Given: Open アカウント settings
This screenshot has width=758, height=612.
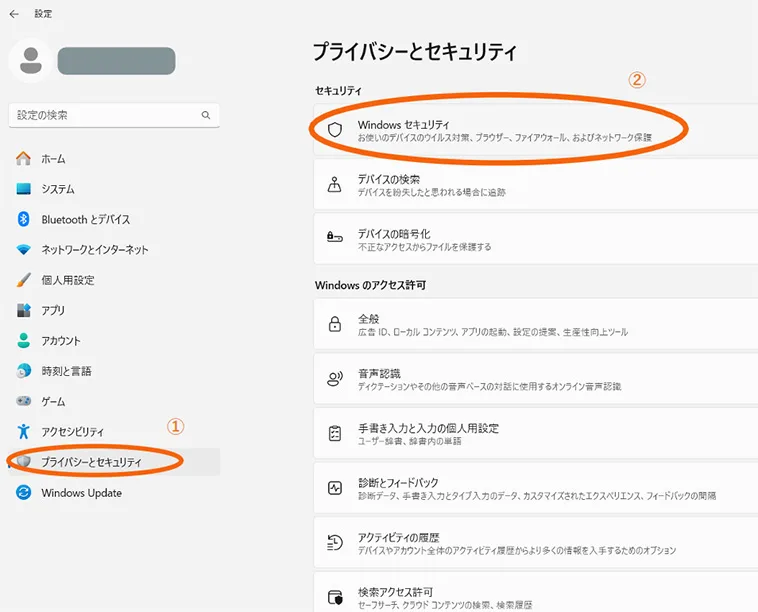Looking at the screenshot, I should [114, 341].
